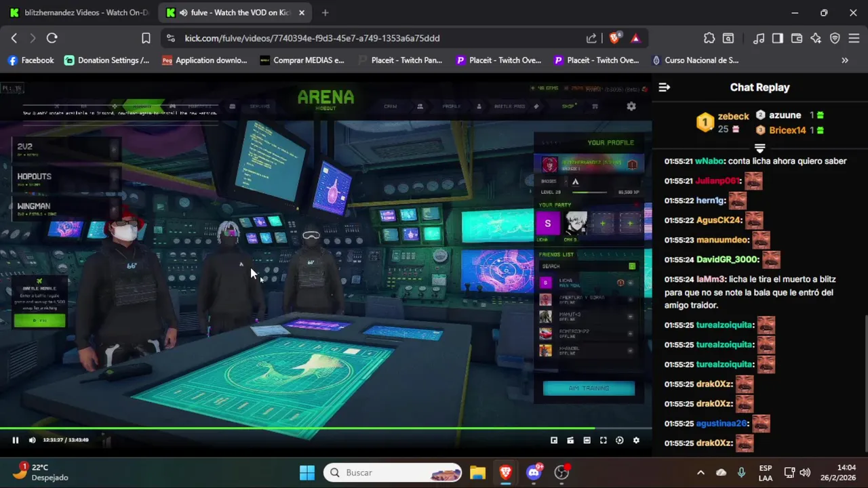Screen dimensions: 868x488
Task: Open zebeck's top gifter profile
Action: [x=723, y=122]
